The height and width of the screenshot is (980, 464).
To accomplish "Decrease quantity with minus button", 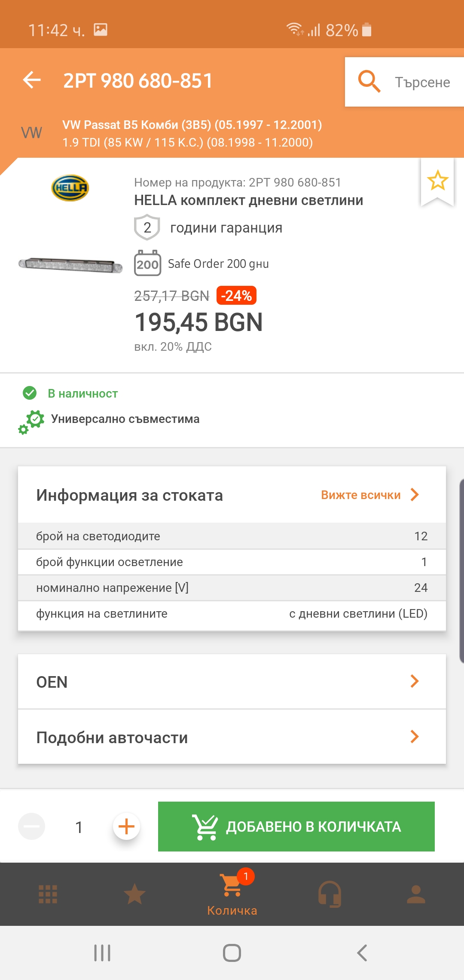I will [31, 826].
